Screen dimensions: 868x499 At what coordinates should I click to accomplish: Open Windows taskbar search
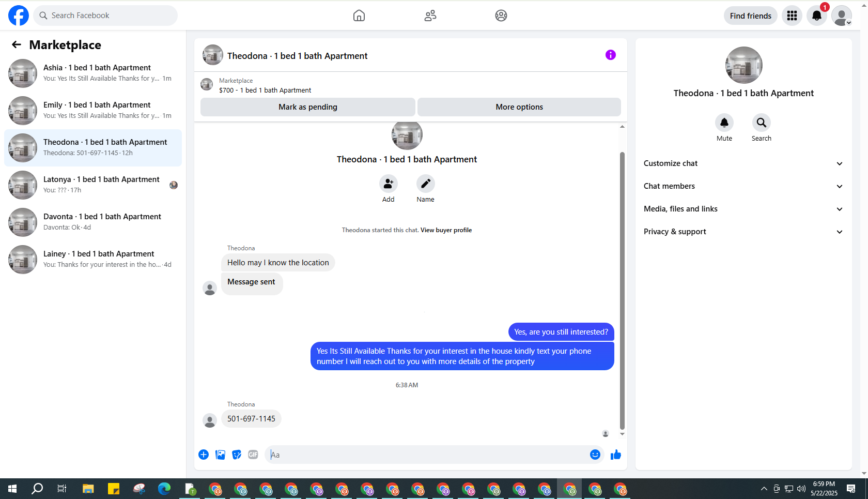coord(37,489)
